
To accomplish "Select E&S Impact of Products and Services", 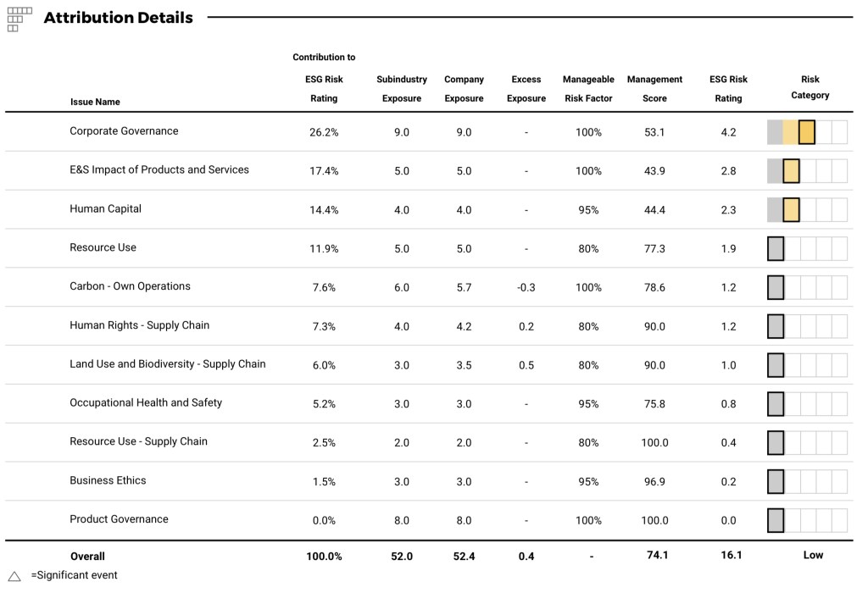I will (x=159, y=169).
